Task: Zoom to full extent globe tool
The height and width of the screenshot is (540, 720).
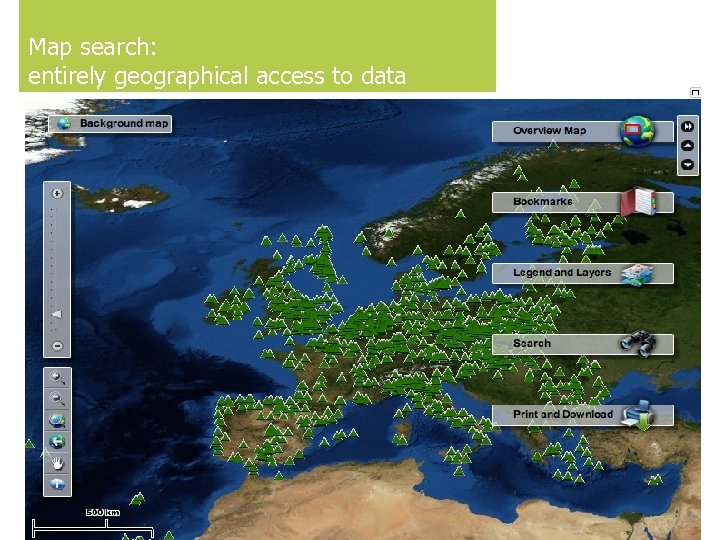Action: click(x=57, y=420)
